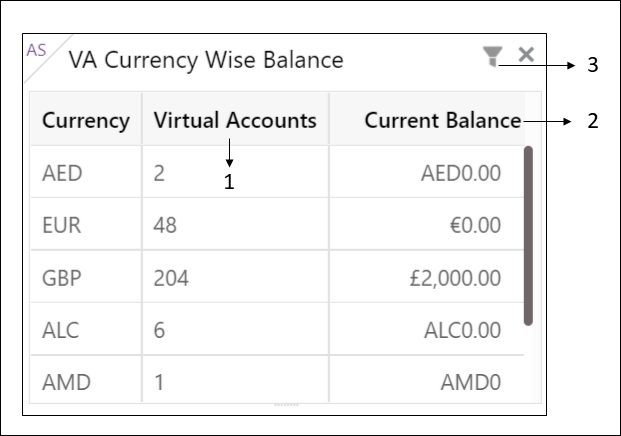This screenshot has width=621, height=436.
Task: Click the €0.00 balance cell
Action: pyautogui.click(x=427, y=225)
